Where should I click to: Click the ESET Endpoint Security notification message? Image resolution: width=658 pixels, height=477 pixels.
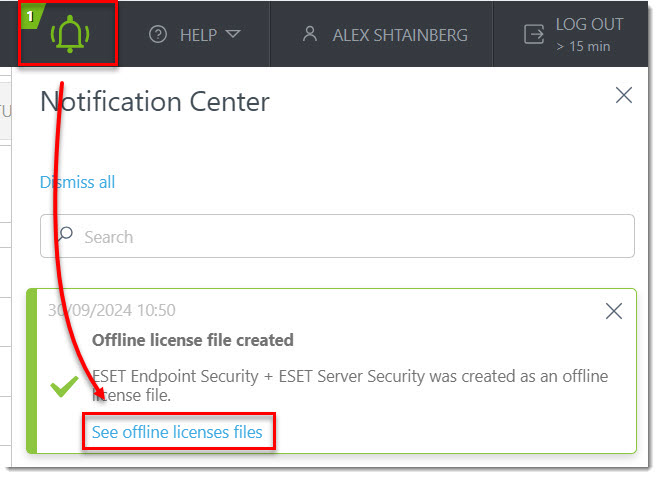[350, 386]
